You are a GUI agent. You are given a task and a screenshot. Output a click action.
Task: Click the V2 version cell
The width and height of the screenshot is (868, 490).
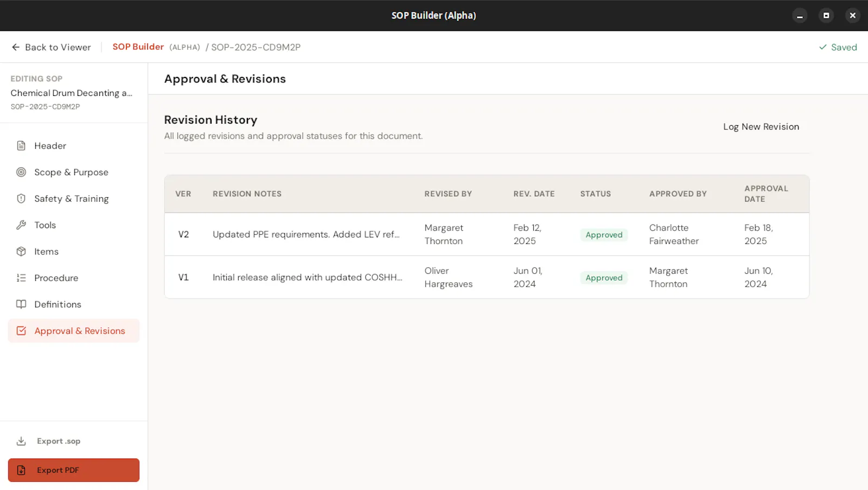(183, 234)
